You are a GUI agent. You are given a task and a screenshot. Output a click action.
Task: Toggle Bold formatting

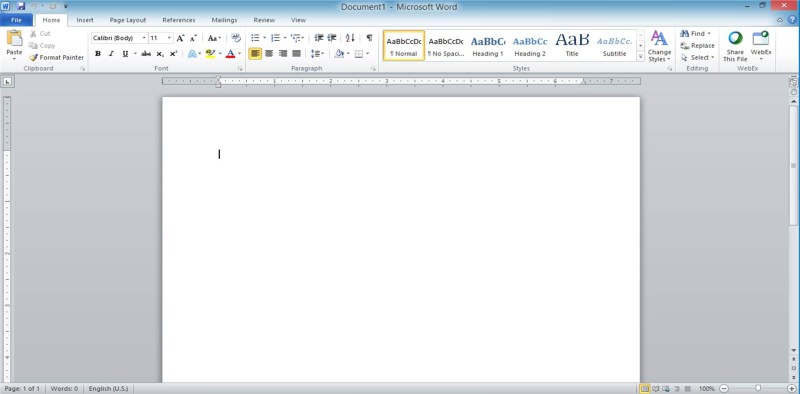pos(97,54)
